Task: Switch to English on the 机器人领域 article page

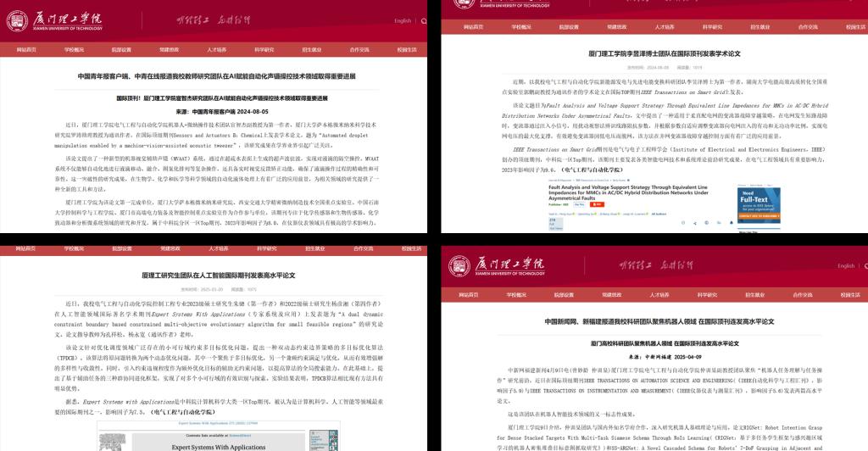Action: click(x=846, y=266)
